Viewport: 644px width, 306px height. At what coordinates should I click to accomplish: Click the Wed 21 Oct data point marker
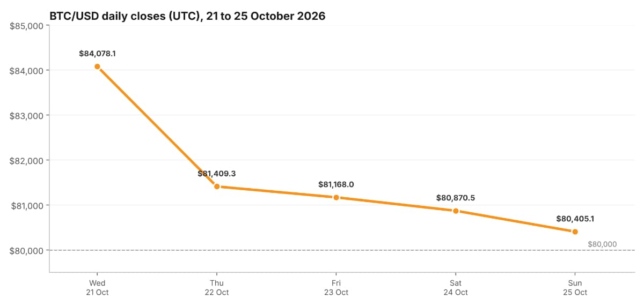click(x=97, y=66)
